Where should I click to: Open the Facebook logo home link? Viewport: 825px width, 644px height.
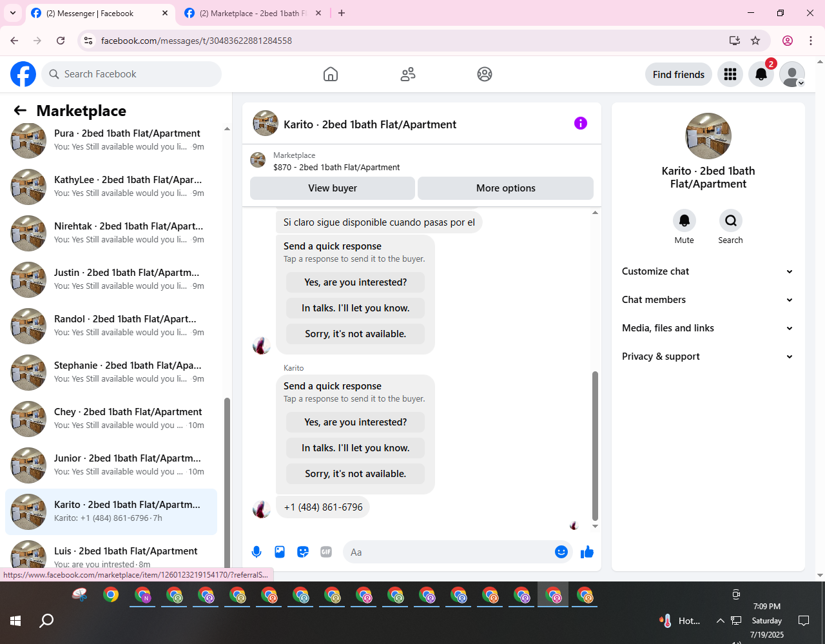tap(23, 74)
